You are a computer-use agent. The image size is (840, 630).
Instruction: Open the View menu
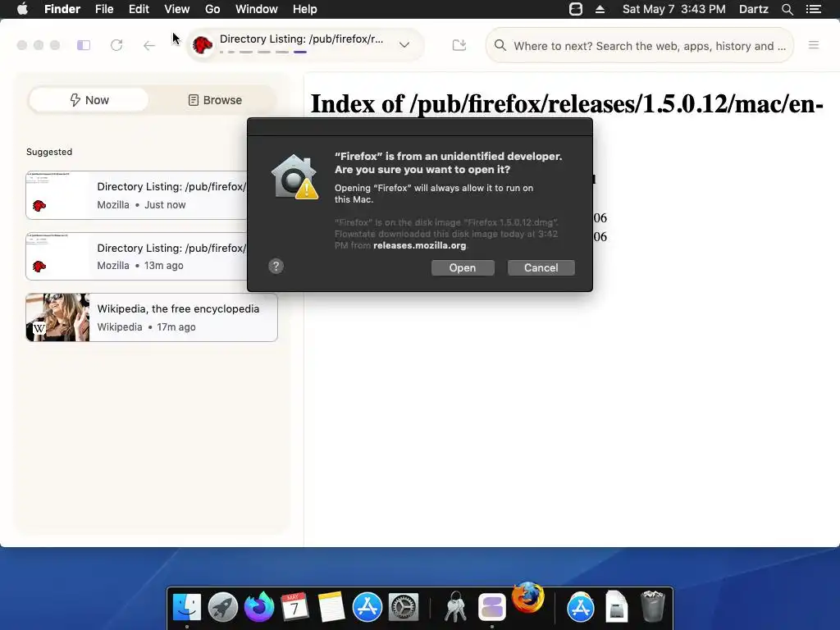177,9
